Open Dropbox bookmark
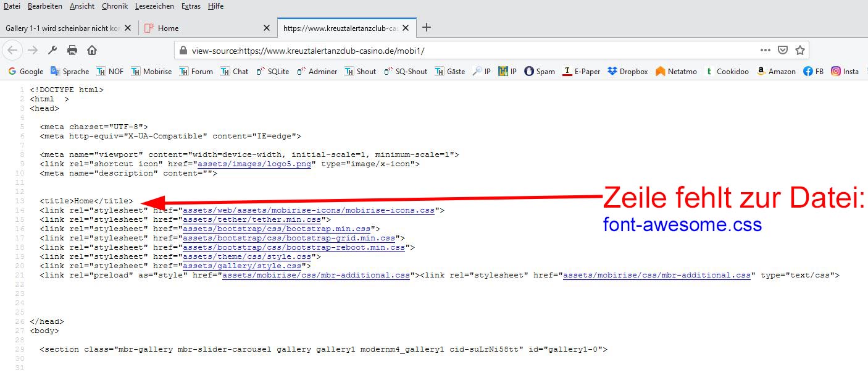Viewport: 868px width, 372px height. coord(628,71)
